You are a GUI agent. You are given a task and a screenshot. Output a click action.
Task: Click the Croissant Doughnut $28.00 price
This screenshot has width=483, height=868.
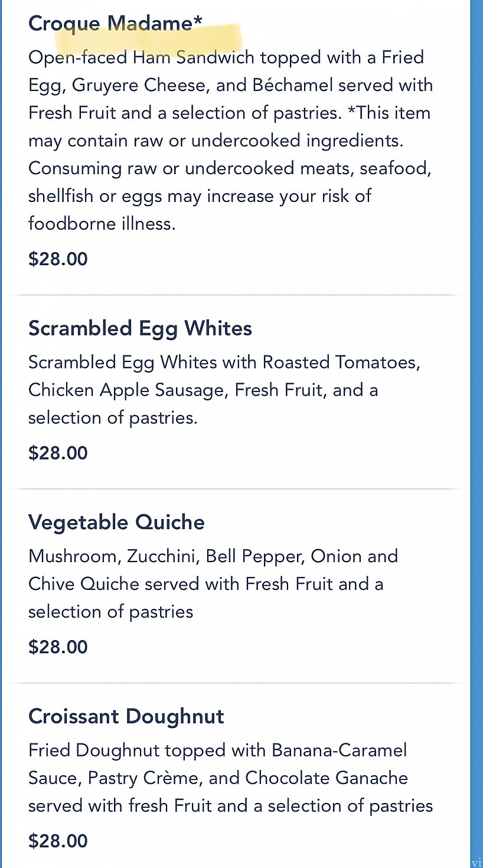pyautogui.click(x=58, y=841)
